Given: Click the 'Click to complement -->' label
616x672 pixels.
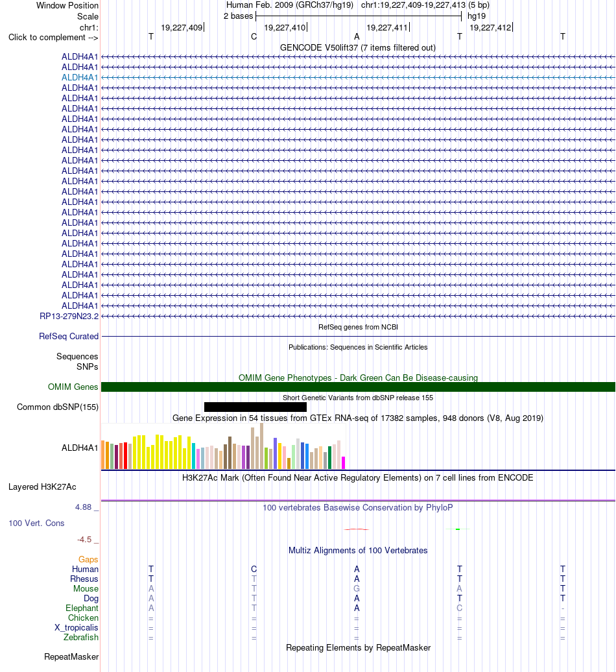Looking at the screenshot, I should point(53,37).
